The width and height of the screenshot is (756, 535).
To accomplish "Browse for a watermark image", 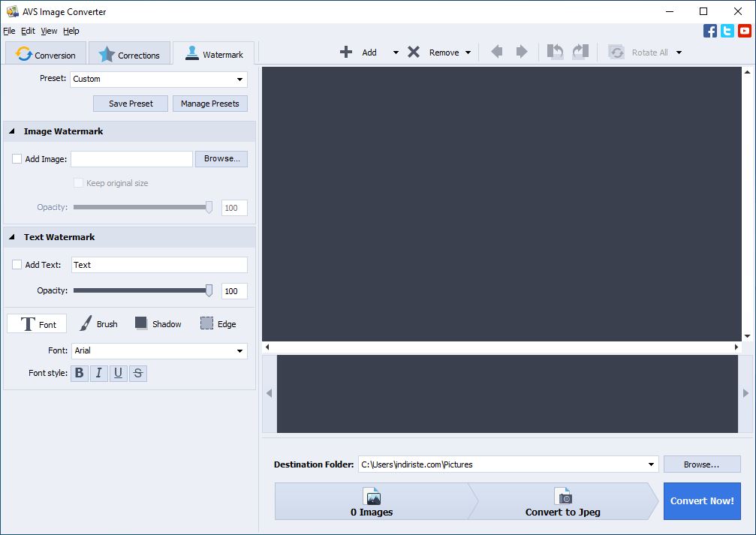I will [221, 158].
